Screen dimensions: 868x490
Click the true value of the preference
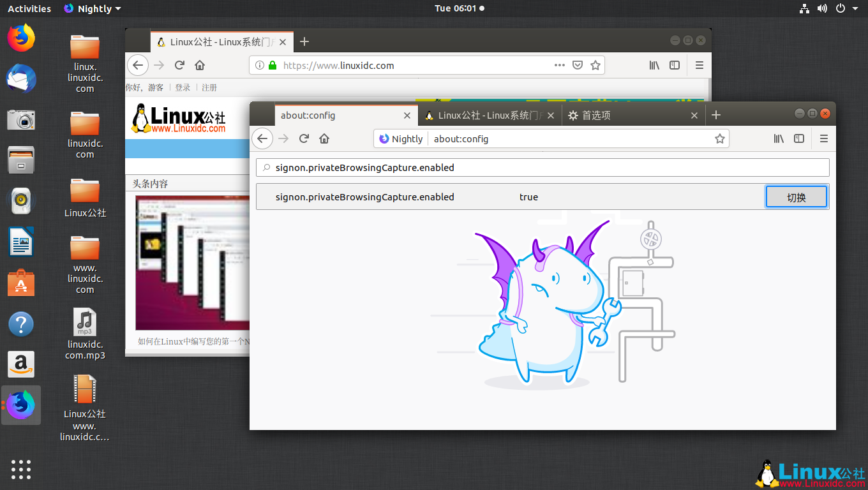tap(528, 197)
